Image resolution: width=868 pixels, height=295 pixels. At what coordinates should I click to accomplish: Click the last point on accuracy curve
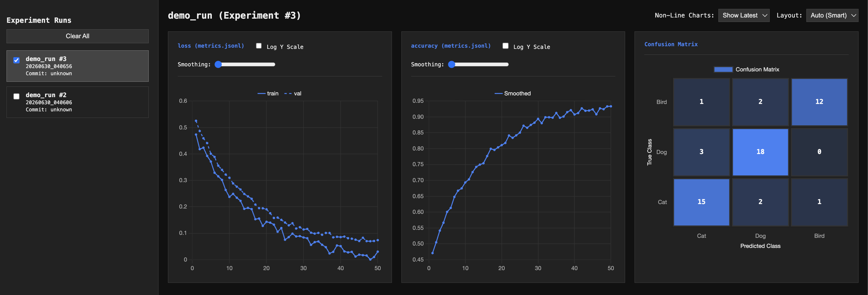(x=611, y=106)
